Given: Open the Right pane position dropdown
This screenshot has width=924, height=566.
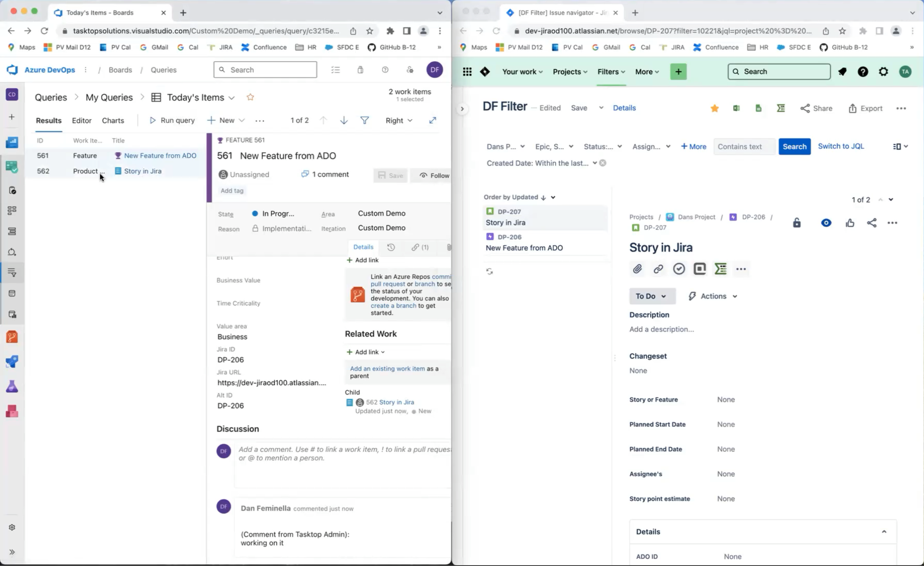Looking at the screenshot, I should 399,120.
